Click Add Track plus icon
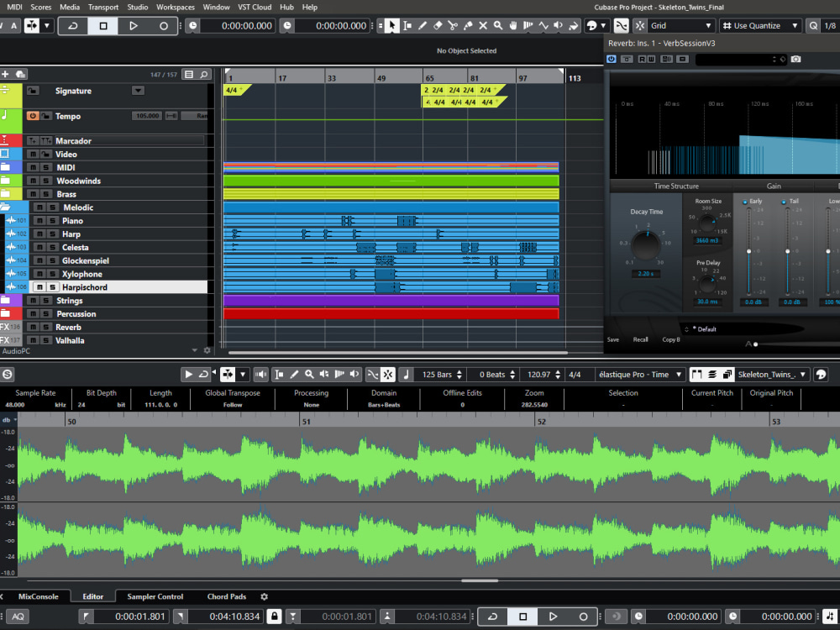840x630 pixels. click(x=5, y=74)
